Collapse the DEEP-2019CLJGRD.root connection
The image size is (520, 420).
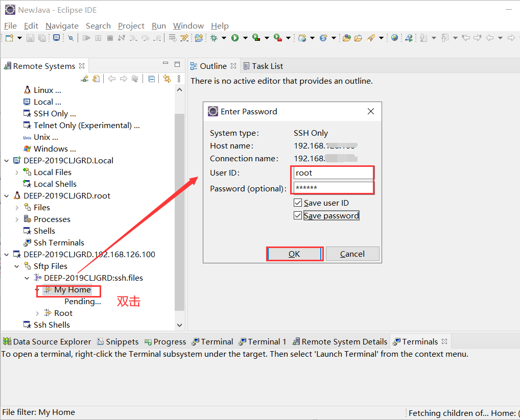(x=6, y=196)
